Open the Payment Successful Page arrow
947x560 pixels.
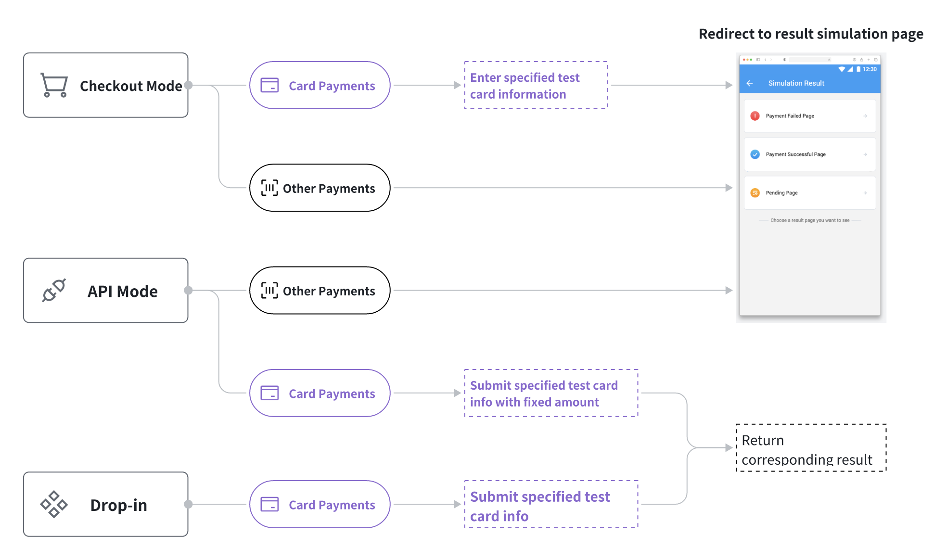coord(865,154)
